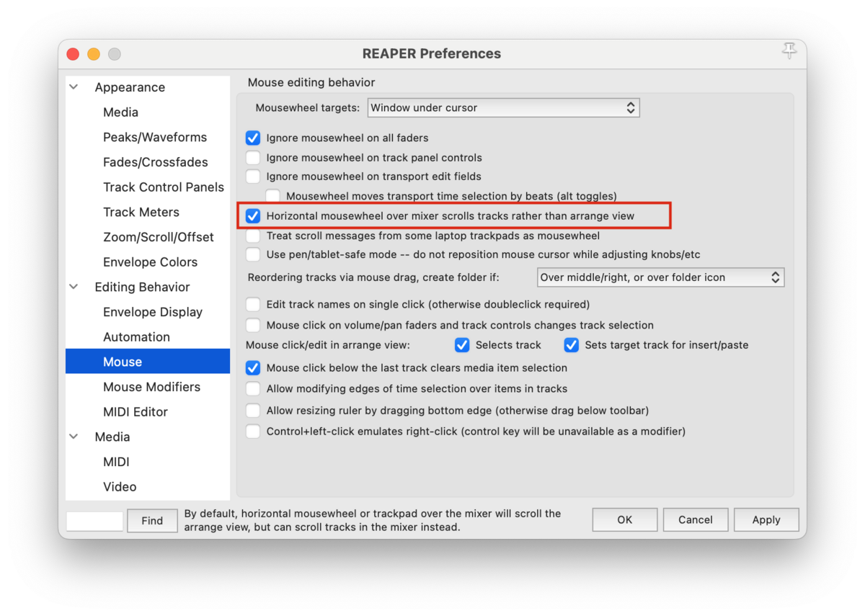This screenshot has height=616, width=865.
Task: Go to Track Control Panels settings
Action: [164, 187]
